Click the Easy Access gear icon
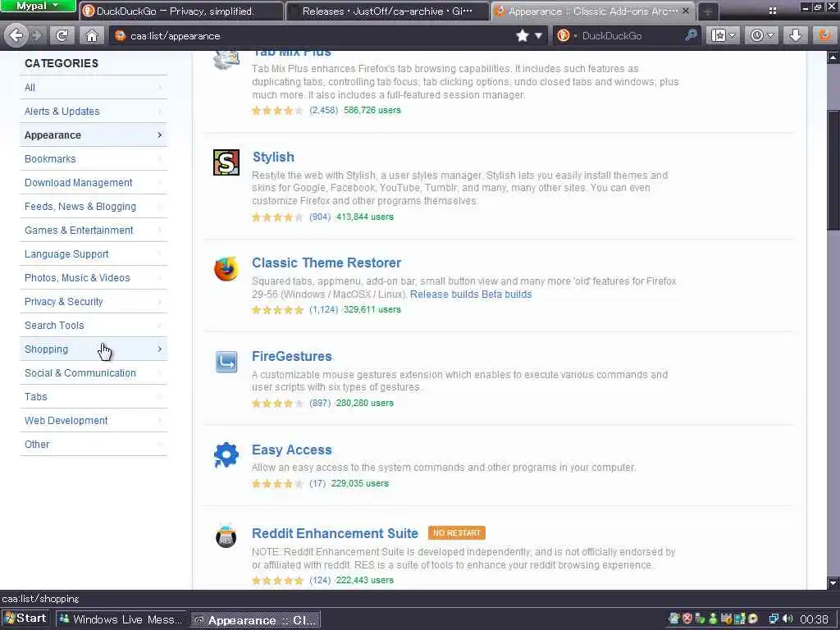 click(226, 455)
